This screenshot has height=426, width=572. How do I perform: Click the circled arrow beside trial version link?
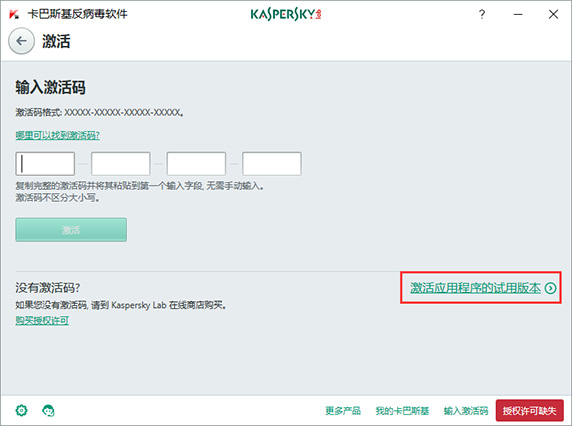click(x=550, y=288)
